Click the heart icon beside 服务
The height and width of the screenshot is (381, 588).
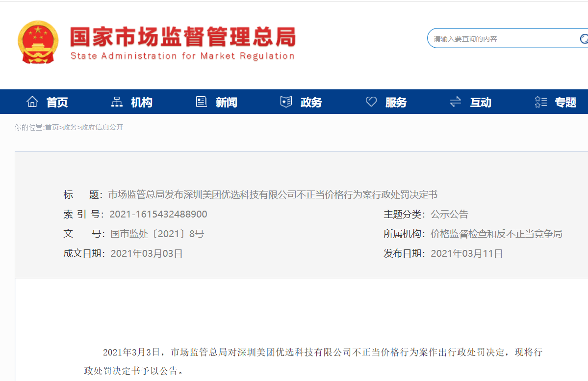(x=371, y=102)
